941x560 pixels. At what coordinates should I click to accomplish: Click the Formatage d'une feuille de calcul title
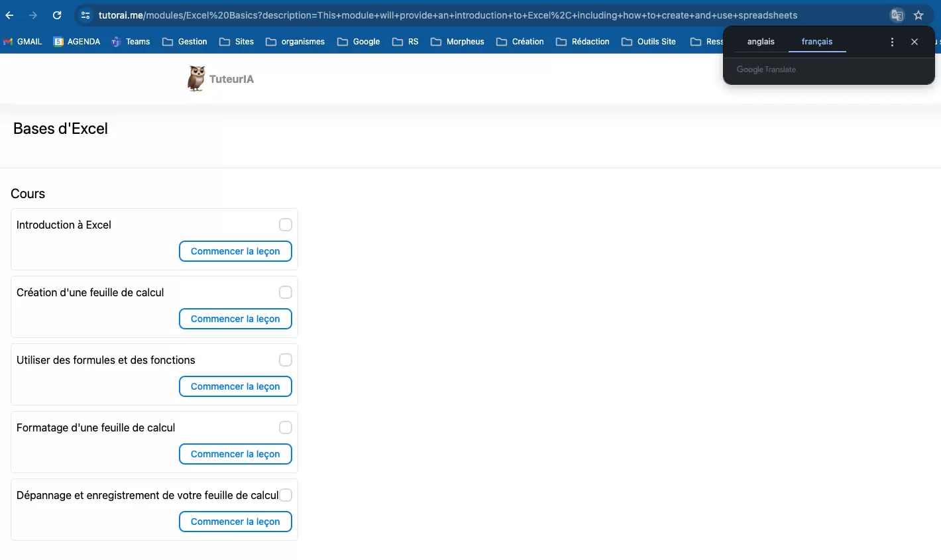click(x=96, y=427)
